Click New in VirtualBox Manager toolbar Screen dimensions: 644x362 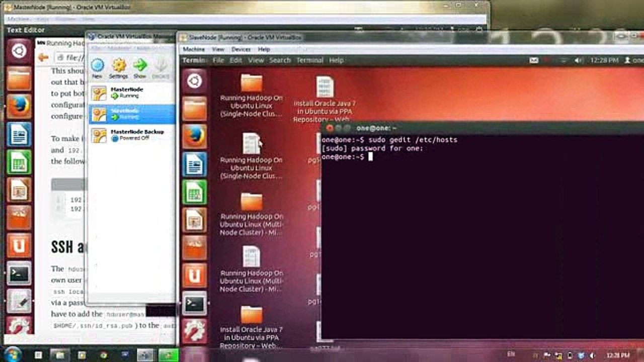97,68
